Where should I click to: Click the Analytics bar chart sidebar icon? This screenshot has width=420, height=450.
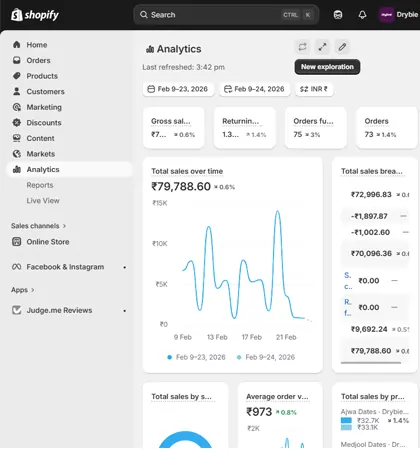[x=17, y=169]
